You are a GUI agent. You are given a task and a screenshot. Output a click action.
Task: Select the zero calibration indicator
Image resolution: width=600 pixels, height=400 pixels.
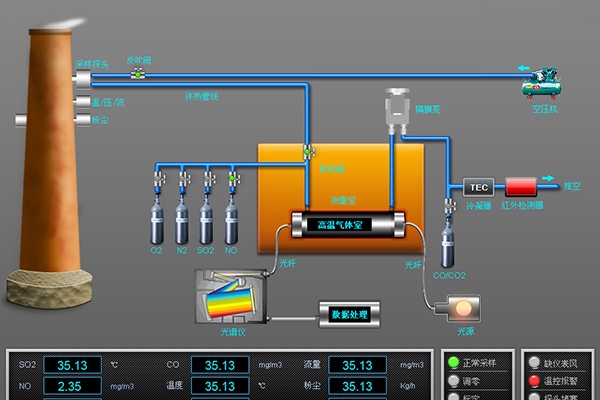453,381
